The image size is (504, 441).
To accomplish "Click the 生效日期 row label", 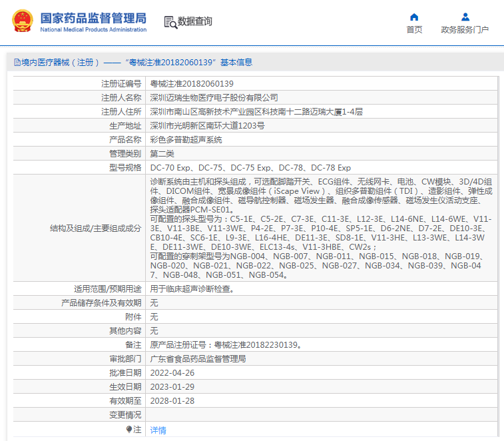I will click(x=125, y=386).
